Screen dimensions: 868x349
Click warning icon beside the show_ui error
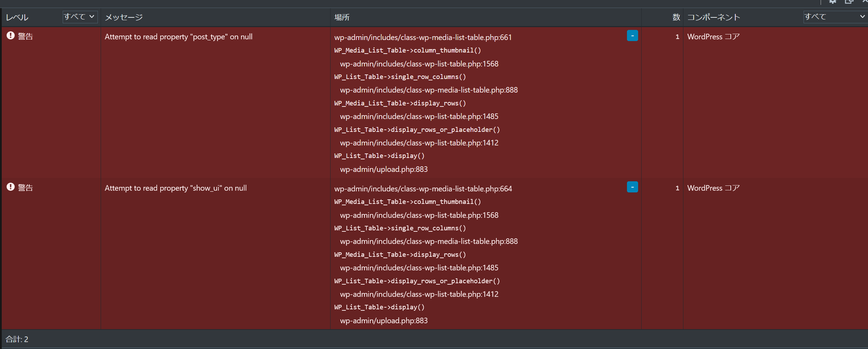(10, 187)
